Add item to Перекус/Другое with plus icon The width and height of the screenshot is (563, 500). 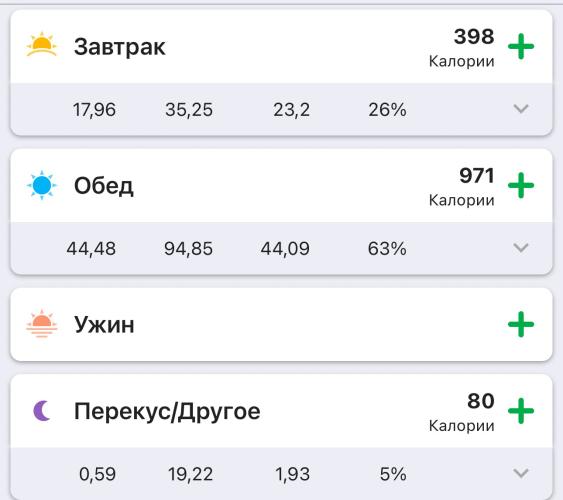[x=521, y=411]
